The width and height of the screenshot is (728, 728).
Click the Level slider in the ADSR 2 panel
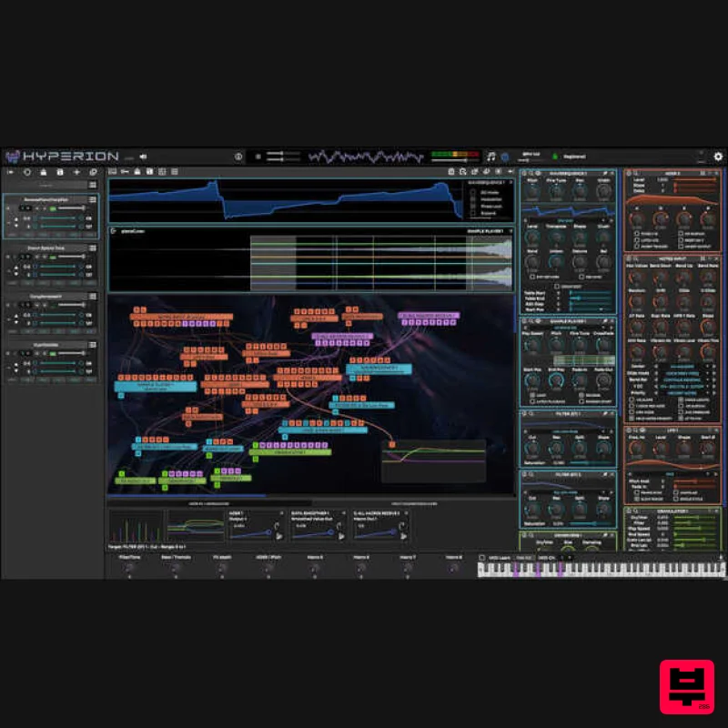[x=695, y=179]
